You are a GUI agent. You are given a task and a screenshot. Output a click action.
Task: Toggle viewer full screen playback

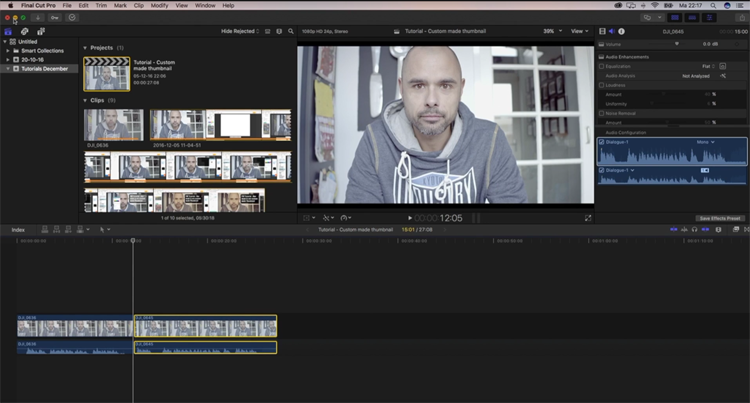[588, 217]
